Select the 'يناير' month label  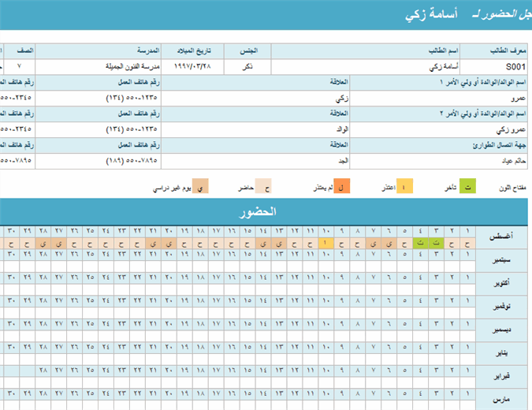[501, 353]
